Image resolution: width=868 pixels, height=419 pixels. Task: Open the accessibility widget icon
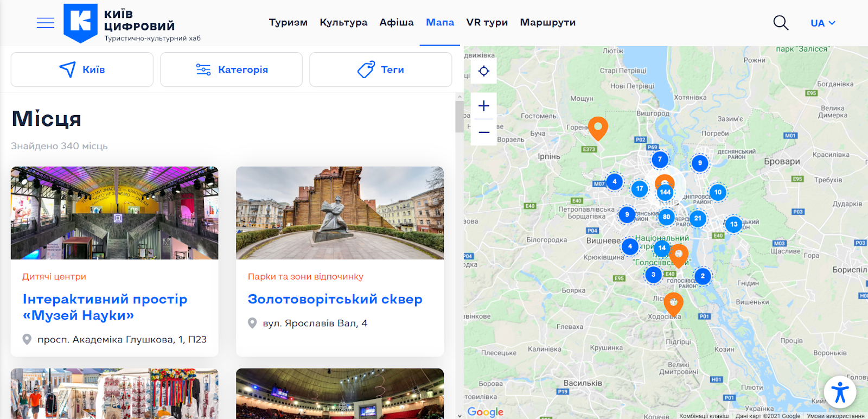(x=840, y=392)
